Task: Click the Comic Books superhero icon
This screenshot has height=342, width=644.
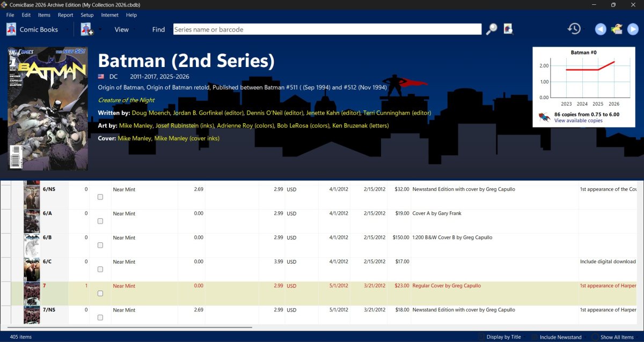Action: coord(11,29)
